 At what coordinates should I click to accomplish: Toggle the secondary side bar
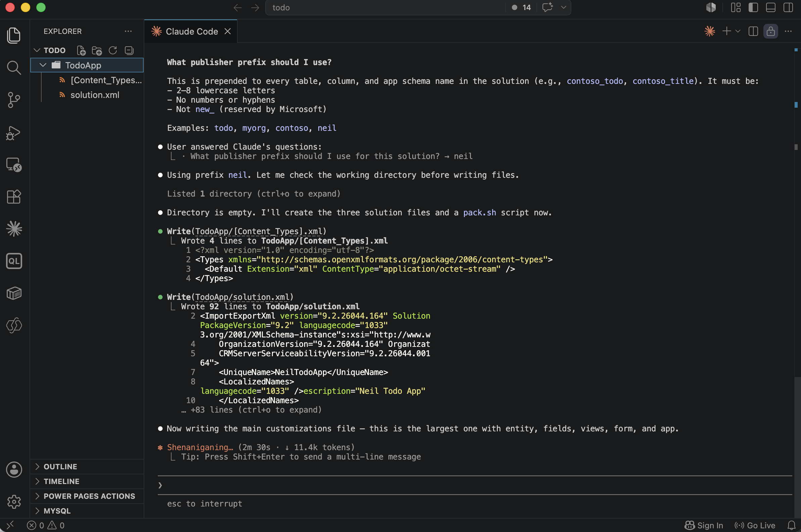tap(788, 7)
